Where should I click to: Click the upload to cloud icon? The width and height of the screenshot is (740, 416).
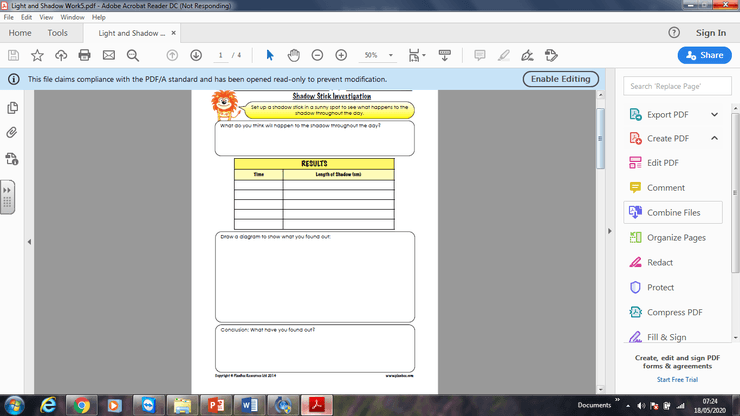pyautogui.click(x=61, y=55)
